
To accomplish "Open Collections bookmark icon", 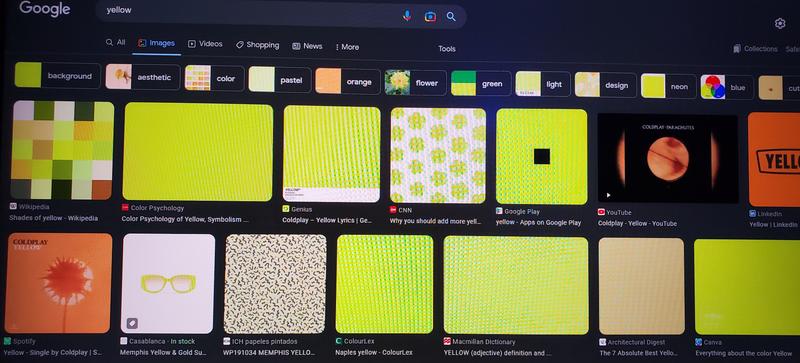I will (x=737, y=49).
